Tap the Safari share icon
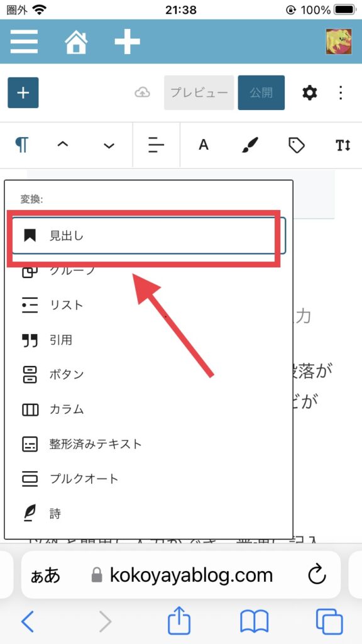 pos(179,621)
